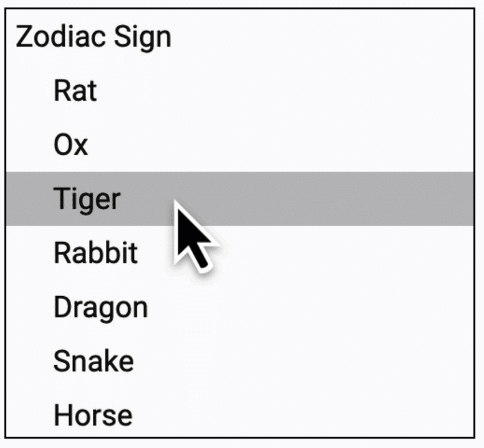
Task: Set zodiac sign to Ox
Action: pyautogui.click(x=71, y=145)
